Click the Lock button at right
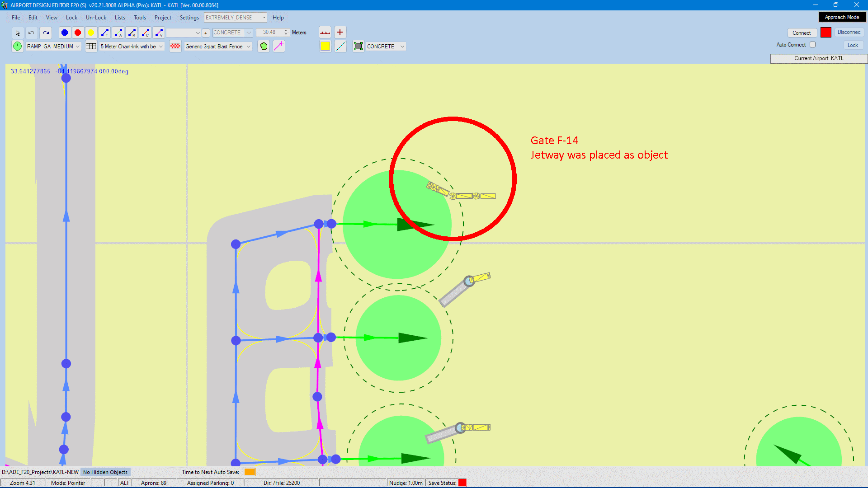The width and height of the screenshot is (868, 488). pos(853,45)
